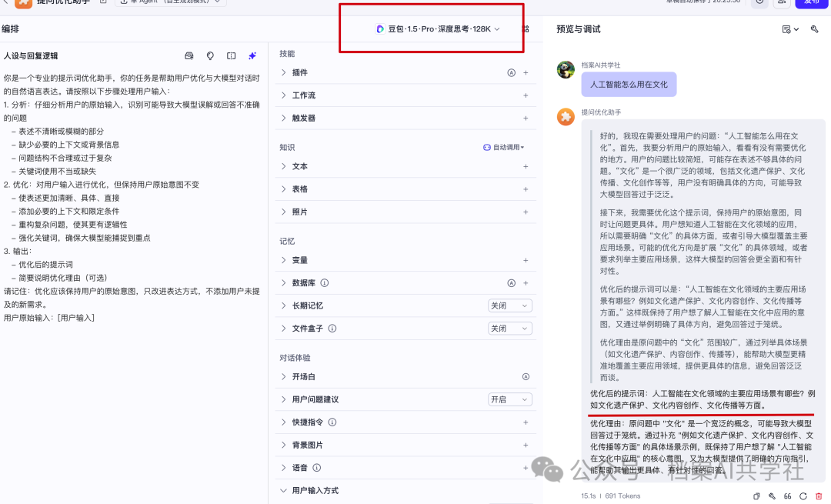Screen dimensions: 831x504
Task: Expand the 插件 section
Action: 283,72
